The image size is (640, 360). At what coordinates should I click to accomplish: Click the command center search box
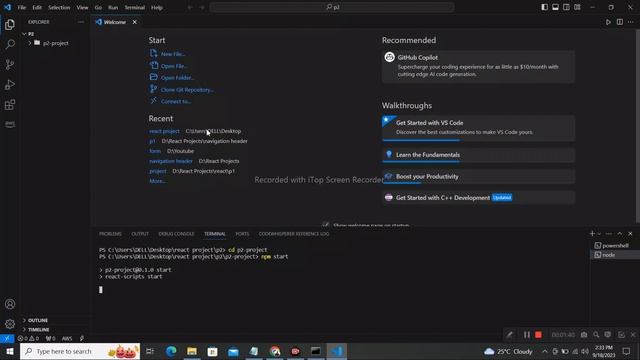[332, 7]
